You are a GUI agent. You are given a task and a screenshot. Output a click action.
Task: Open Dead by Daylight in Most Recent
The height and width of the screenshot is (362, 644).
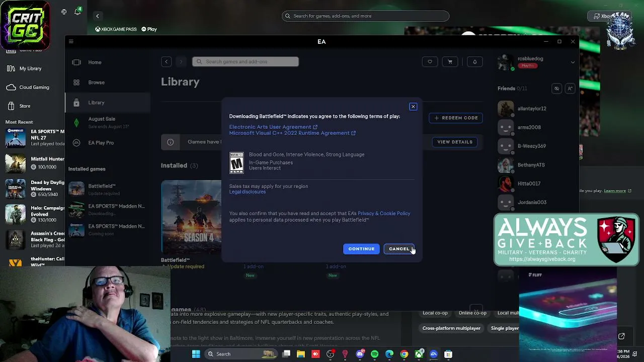(34, 189)
